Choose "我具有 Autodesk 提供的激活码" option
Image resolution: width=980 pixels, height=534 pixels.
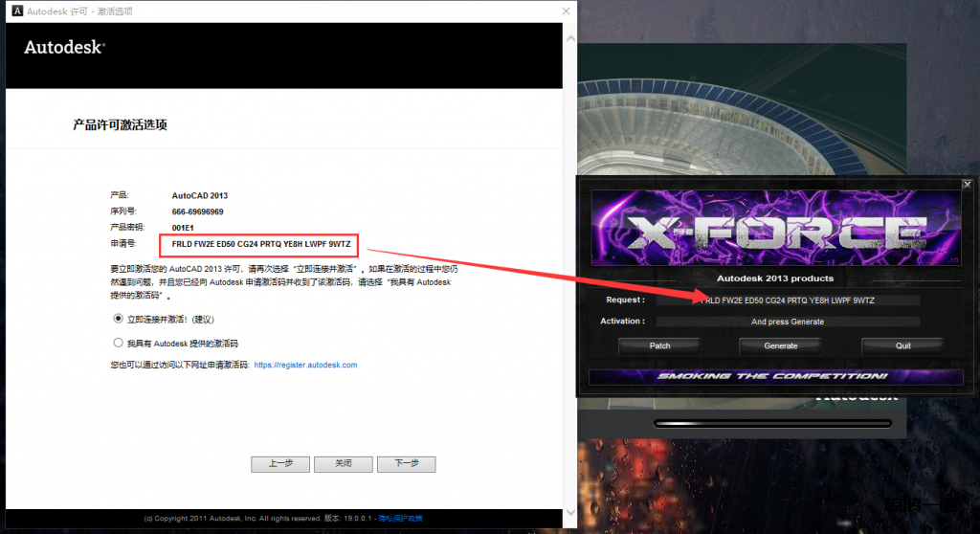[x=119, y=342]
